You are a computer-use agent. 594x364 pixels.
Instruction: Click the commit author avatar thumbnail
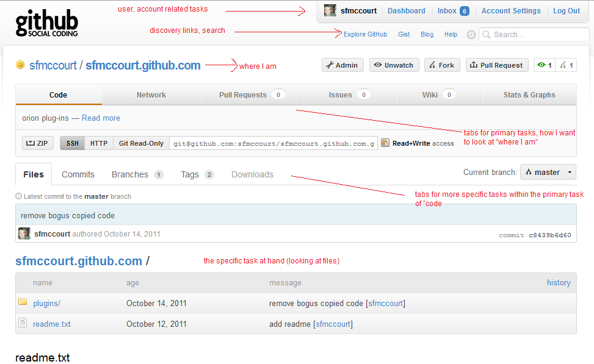tap(24, 234)
